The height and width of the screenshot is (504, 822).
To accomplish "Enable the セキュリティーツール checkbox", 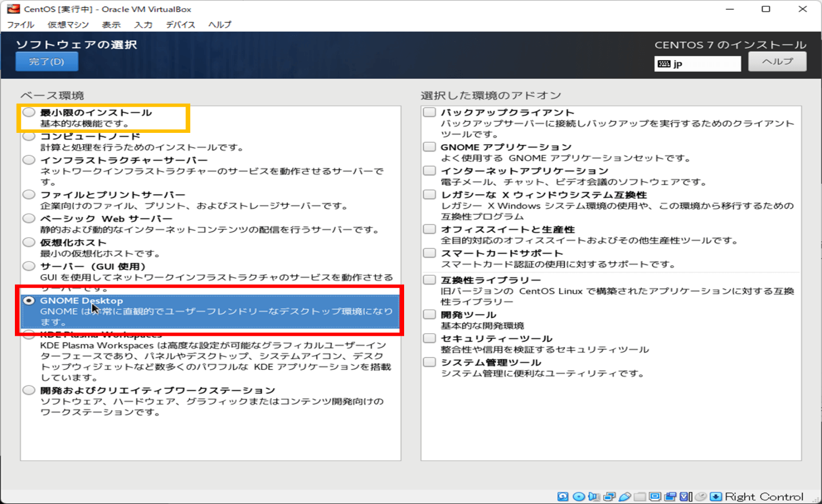I will click(x=429, y=338).
